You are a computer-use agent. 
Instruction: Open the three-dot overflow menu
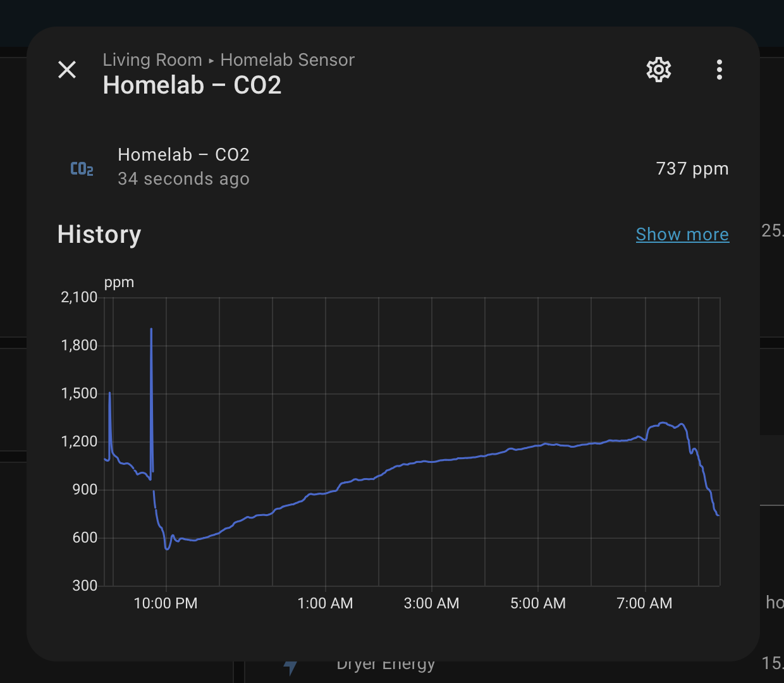pyautogui.click(x=719, y=70)
